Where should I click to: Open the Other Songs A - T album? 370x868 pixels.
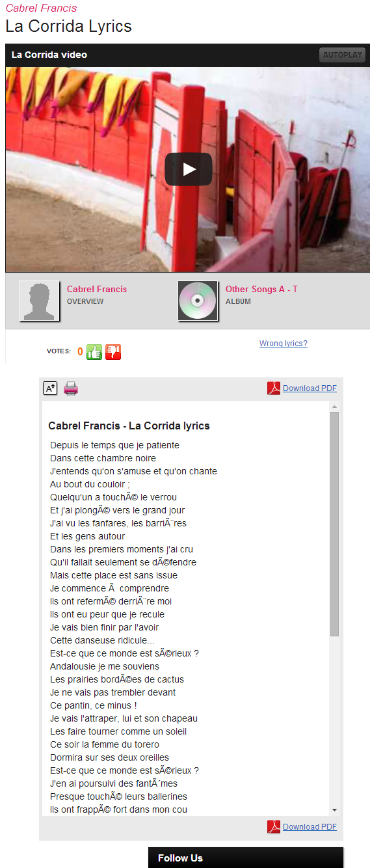261,289
